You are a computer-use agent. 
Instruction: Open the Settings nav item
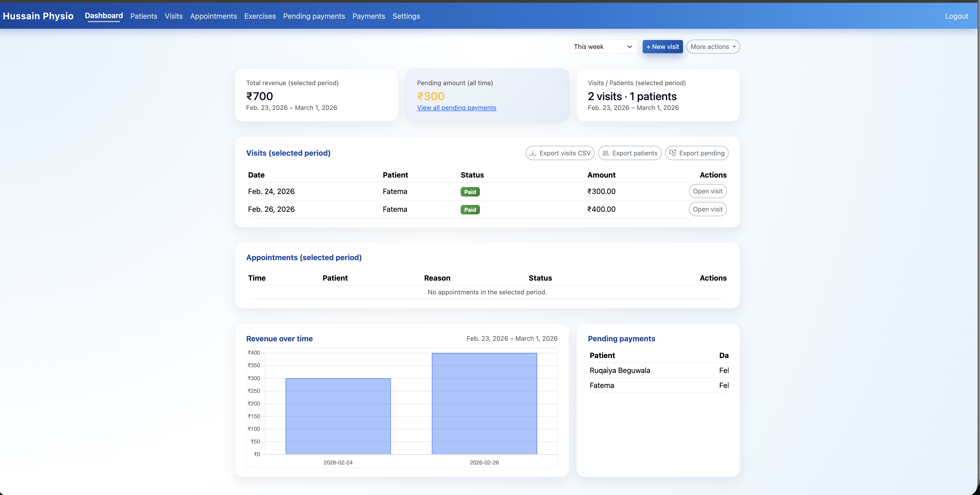click(406, 16)
